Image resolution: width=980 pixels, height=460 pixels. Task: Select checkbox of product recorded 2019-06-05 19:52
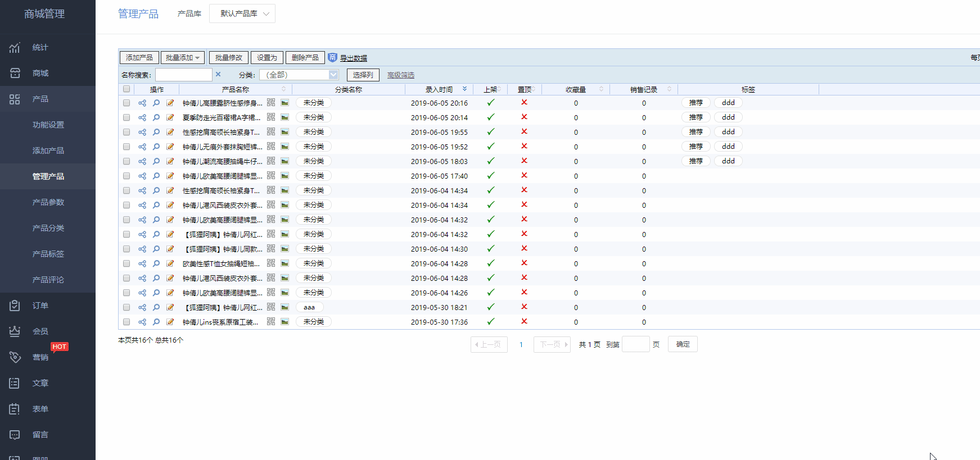[127, 147]
